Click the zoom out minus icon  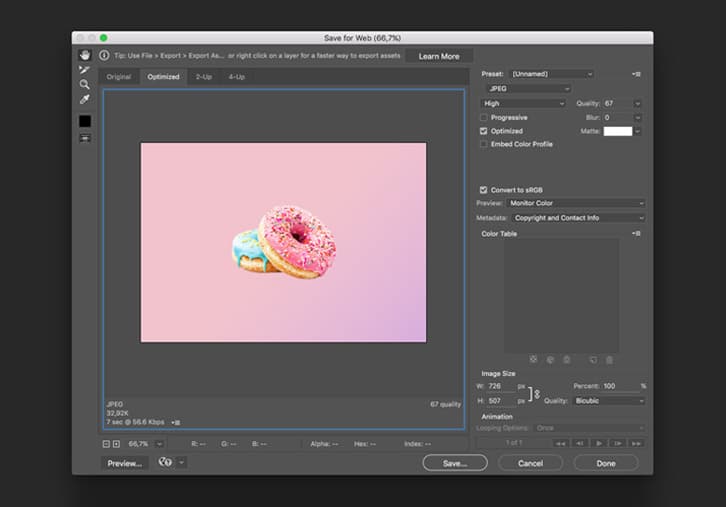pos(106,444)
